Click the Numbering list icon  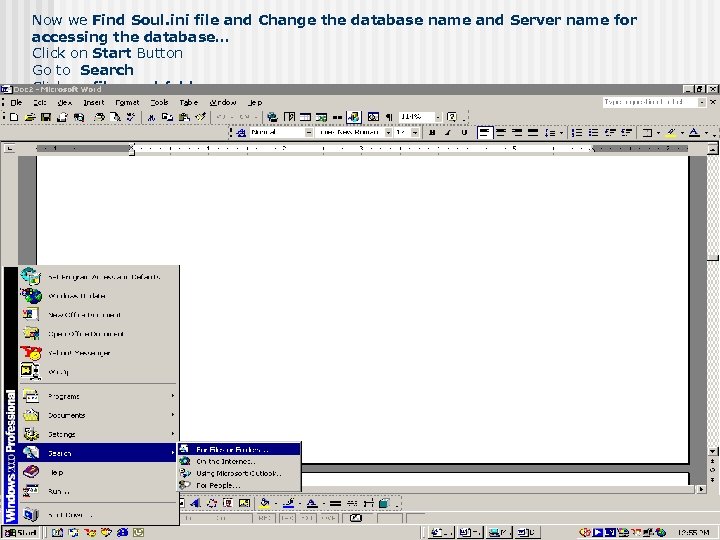pos(577,133)
